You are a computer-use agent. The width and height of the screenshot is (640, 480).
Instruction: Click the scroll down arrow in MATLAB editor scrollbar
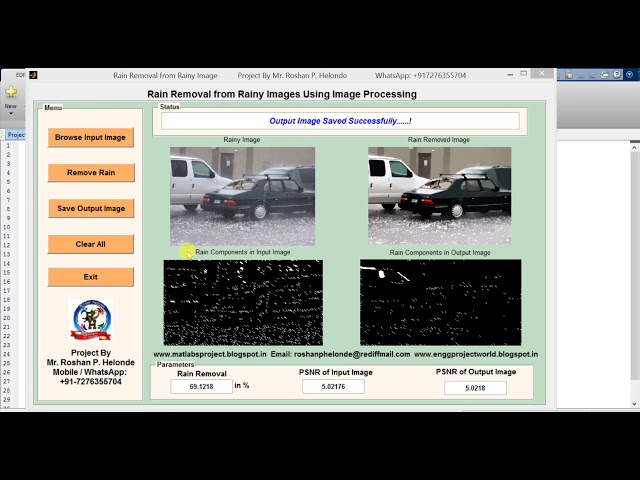click(634, 404)
